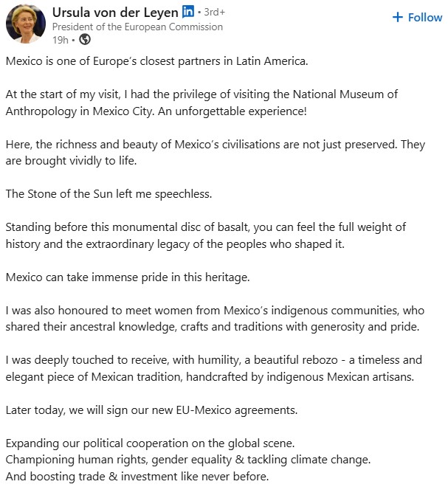Click the National Museum of Anthropology paragraph
448x487 pixels.
[x=201, y=103]
